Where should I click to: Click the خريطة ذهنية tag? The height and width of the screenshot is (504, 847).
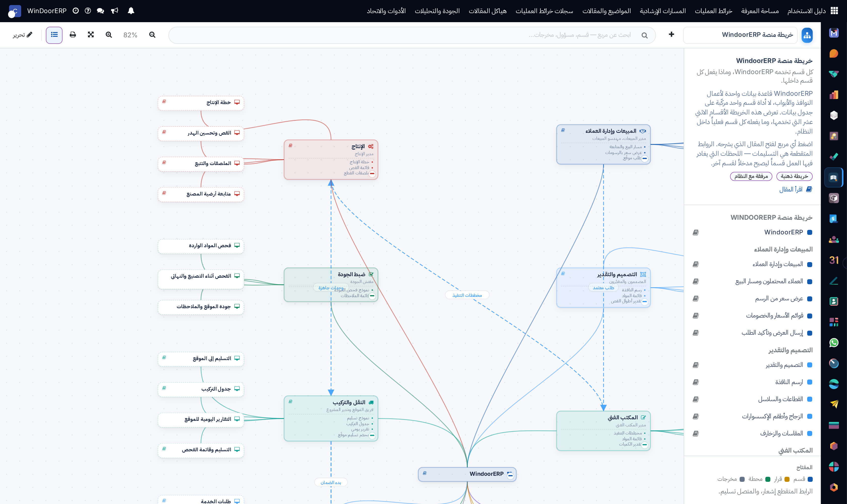(x=794, y=176)
